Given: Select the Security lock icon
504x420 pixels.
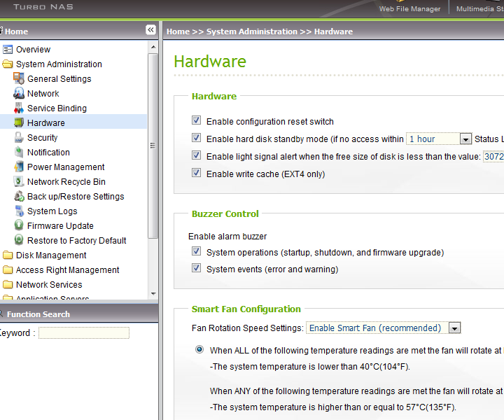Looking at the screenshot, I should click(19, 138).
